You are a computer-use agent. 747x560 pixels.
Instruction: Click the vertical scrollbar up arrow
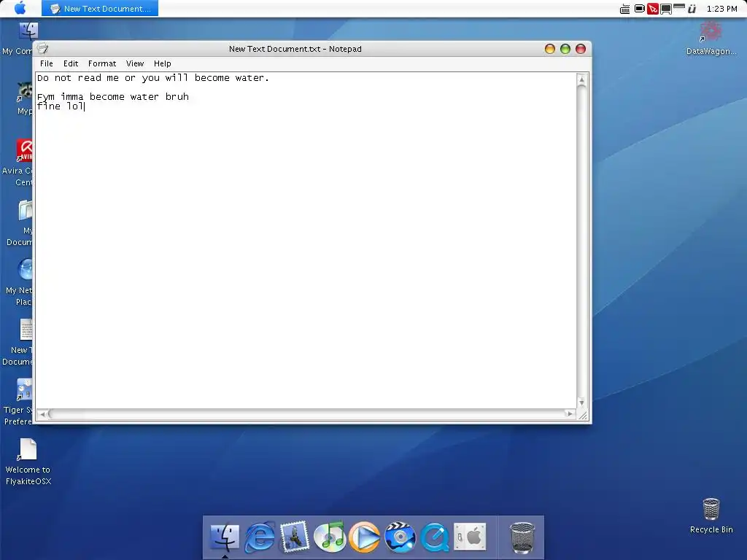(581, 79)
